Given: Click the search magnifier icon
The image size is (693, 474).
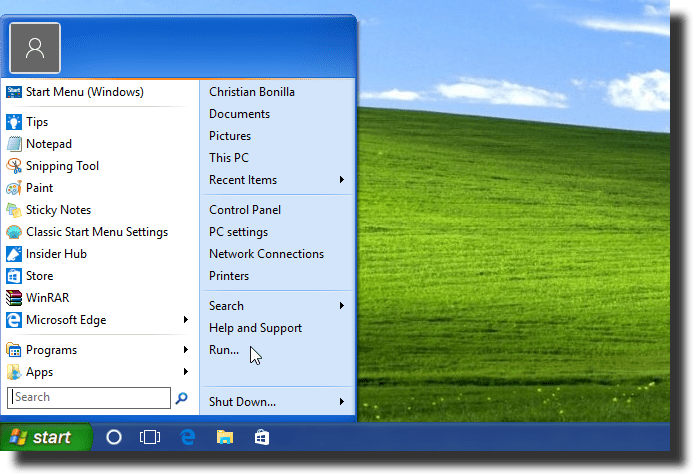Looking at the screenshot, I should pyautogui.click(x=181, y=398).
